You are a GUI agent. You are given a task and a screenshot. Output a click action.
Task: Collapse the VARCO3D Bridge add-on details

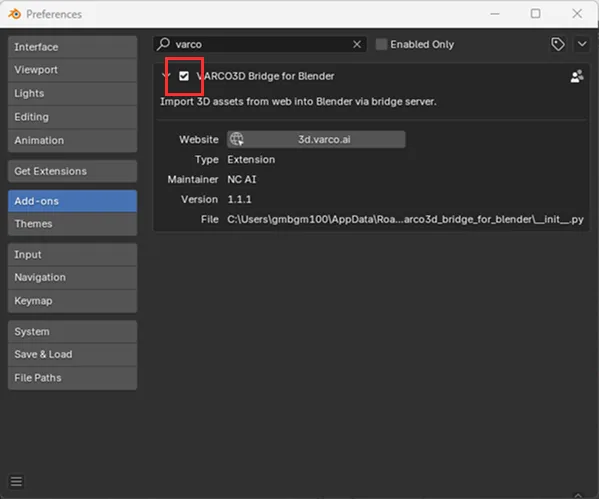pos(165,76)
